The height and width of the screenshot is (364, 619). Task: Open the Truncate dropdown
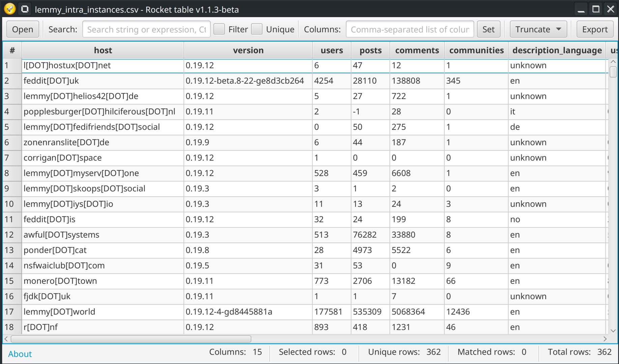tap(538, 29)
